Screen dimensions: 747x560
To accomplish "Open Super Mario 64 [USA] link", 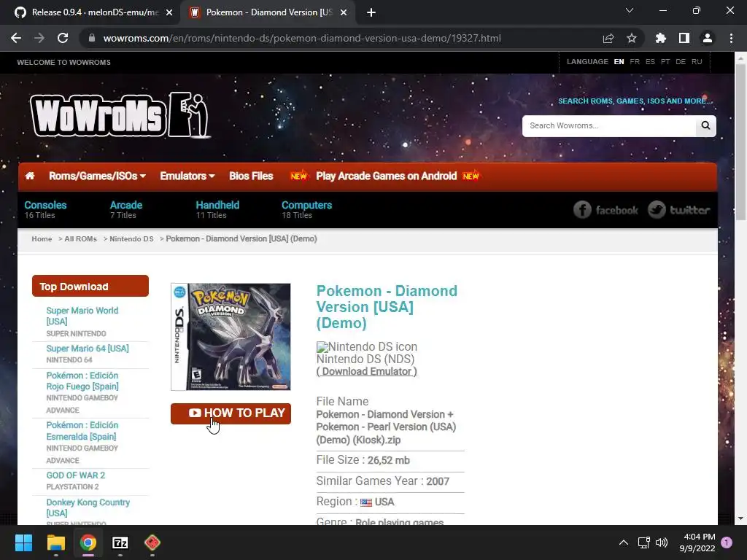I will click(88, 349).
